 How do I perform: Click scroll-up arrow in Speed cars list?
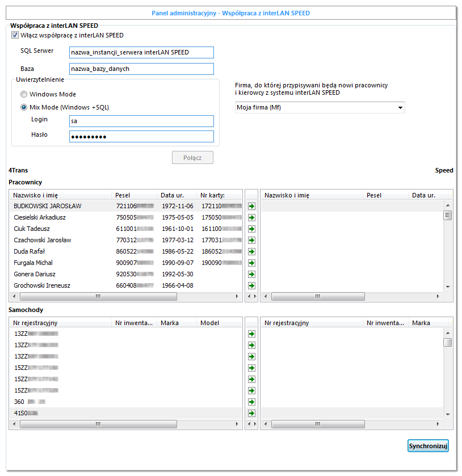coord(448,333)
